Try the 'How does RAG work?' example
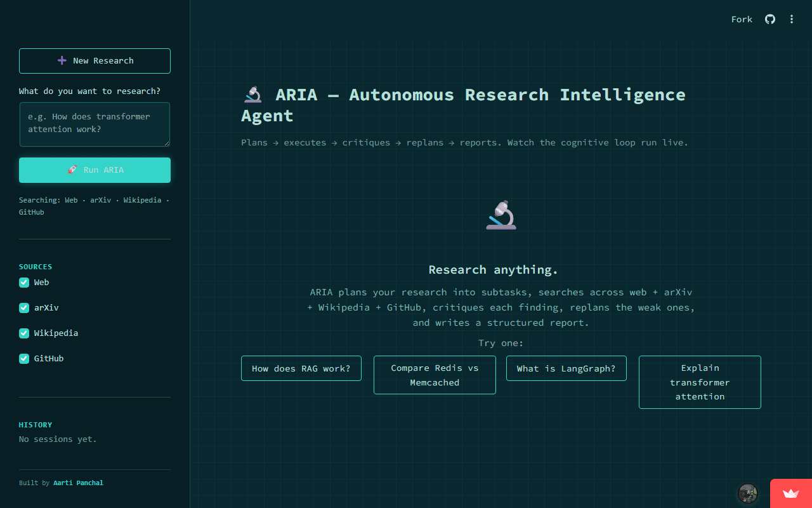Viewport: 812px width, 508px height. 301,368
